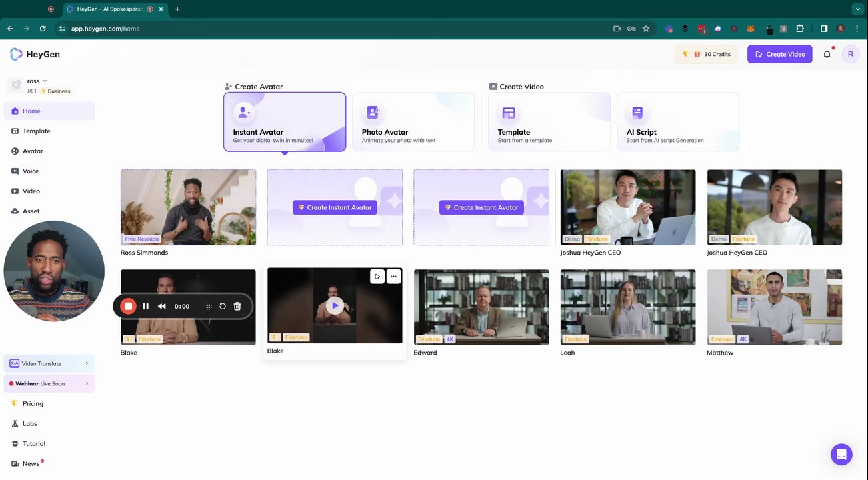Toggle the browser side panel
This screenshot has width=868, height=480.
tap(824, 29)
